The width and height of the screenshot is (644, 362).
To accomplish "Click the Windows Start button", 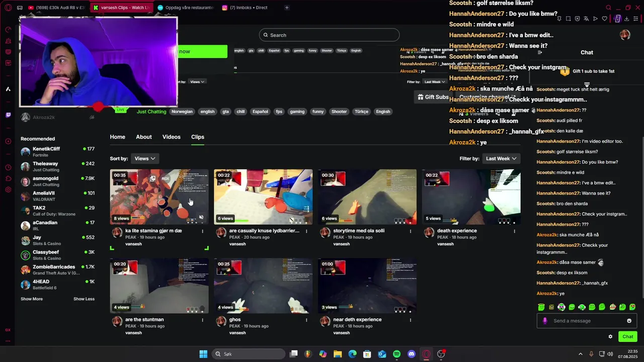I will tap(203, 354).
